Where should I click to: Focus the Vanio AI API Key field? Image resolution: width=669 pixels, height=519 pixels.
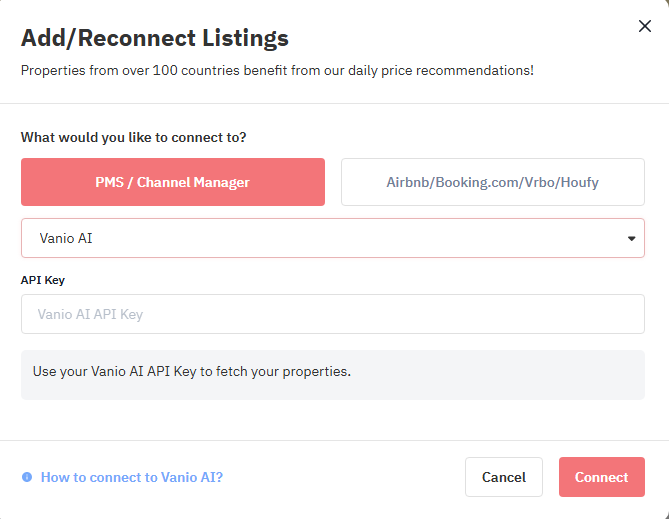click(x=333, y=314)
